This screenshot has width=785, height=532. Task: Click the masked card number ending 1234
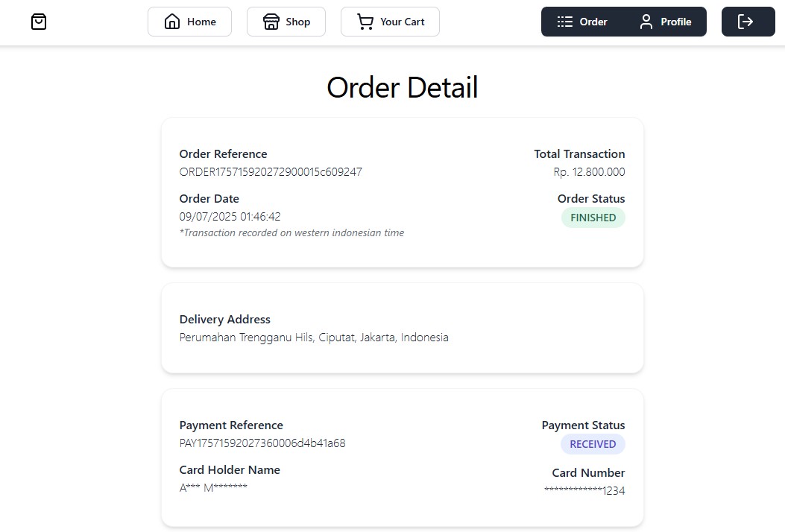[584, 490]
